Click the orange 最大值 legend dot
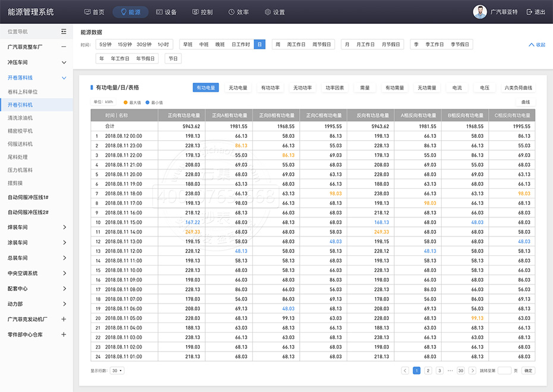 point(125,102)
